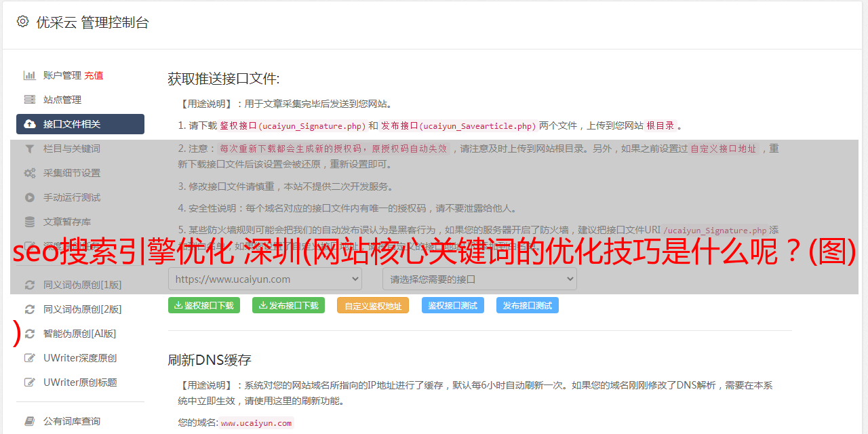Click the bar chart icon for 账户管理
This screenshot has height=434, width=868.
click(30, 75)
